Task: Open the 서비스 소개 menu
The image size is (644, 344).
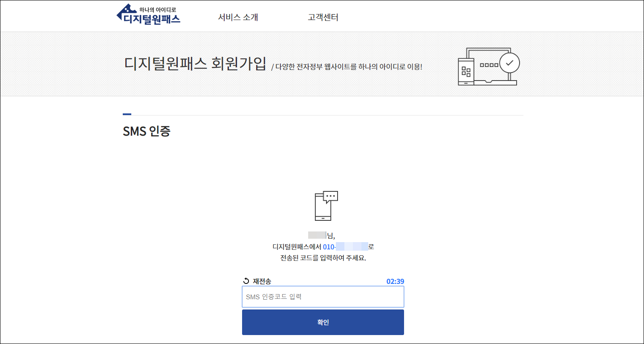Action: tap(238, 17)
